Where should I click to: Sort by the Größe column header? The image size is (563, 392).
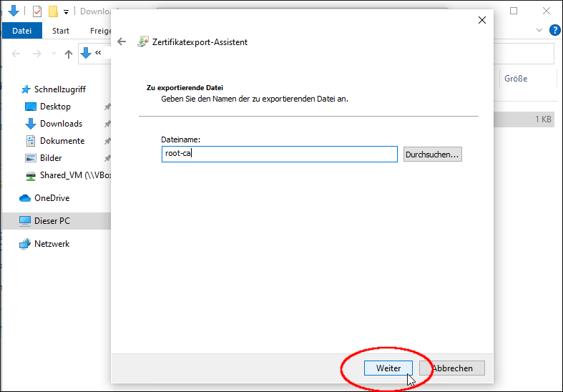click(x=516, y=79)
